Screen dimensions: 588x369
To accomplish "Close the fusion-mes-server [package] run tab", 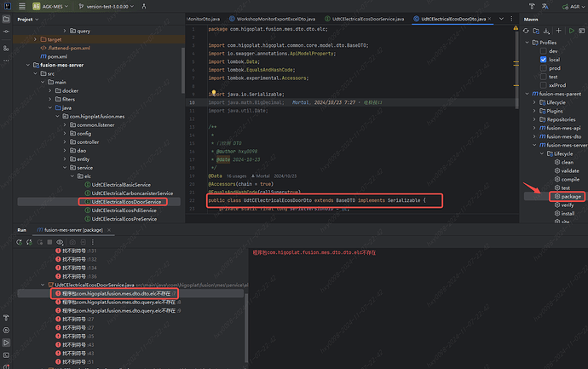I will [x=109, y=230].
